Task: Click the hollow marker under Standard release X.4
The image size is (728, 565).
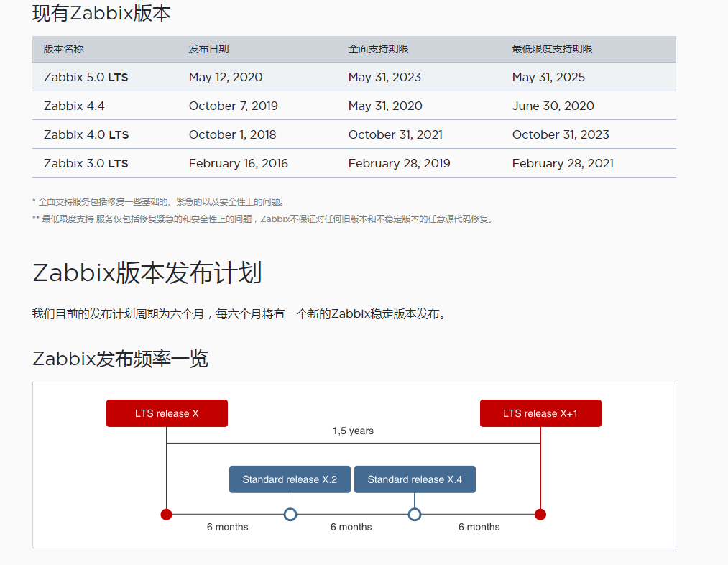Action: pyautogui.click(x=415, y=515)
